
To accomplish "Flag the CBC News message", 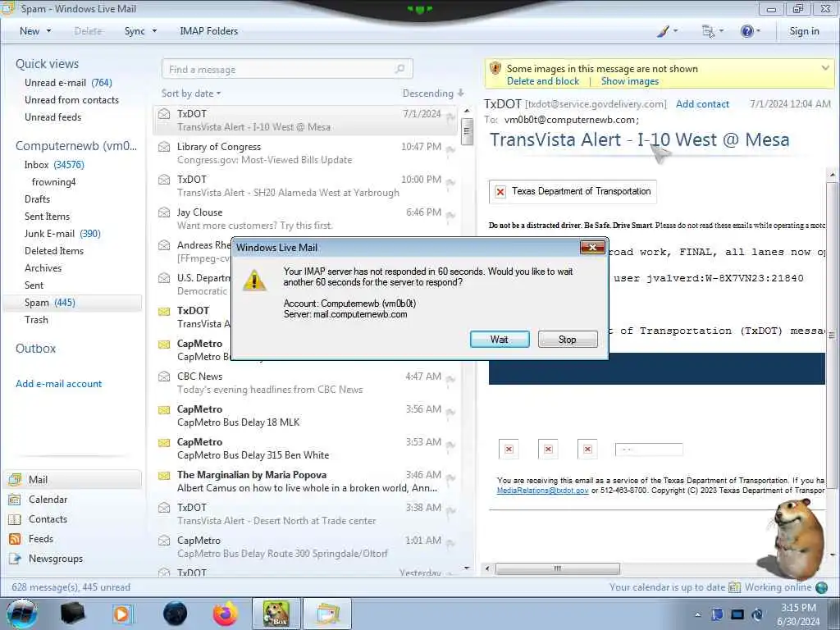I will 450,380.
